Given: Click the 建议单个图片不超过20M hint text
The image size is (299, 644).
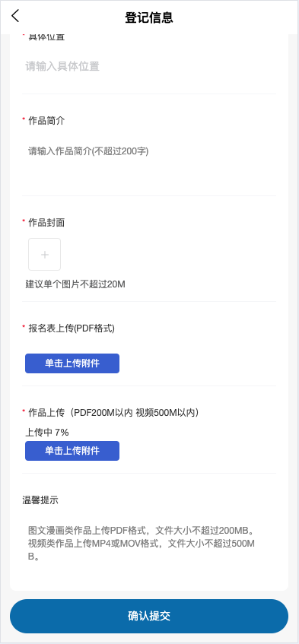Looking at the screenshot, I should pyautogui.click(x=75, y=284).
